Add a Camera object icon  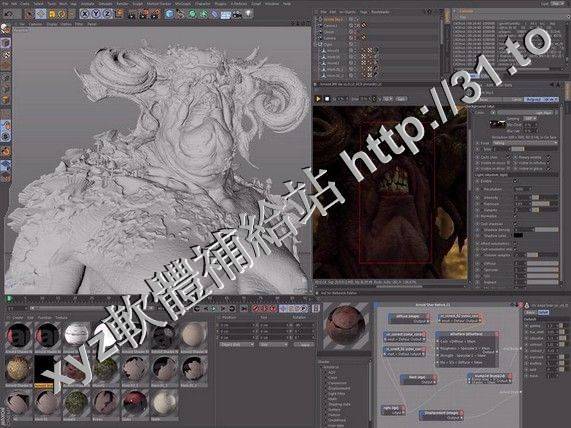point(237,14)
